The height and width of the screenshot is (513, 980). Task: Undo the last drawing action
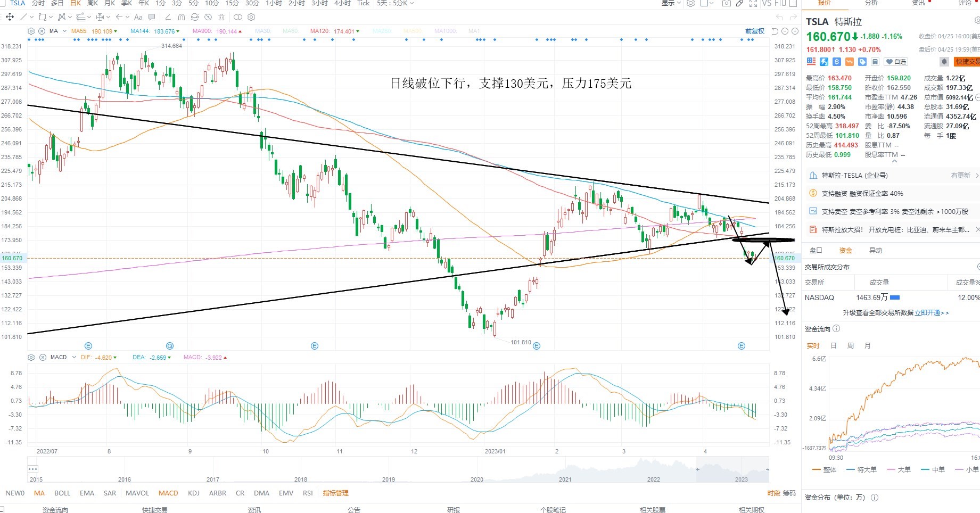[x=779, y=17]
